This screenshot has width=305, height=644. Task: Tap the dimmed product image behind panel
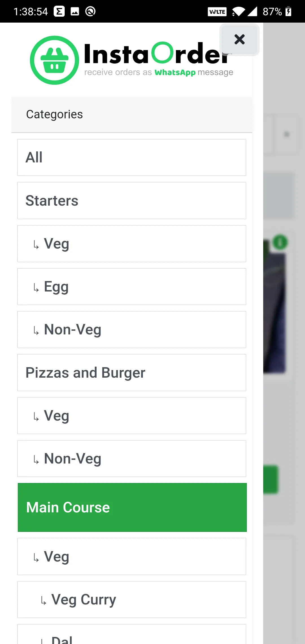click(274, 306)
